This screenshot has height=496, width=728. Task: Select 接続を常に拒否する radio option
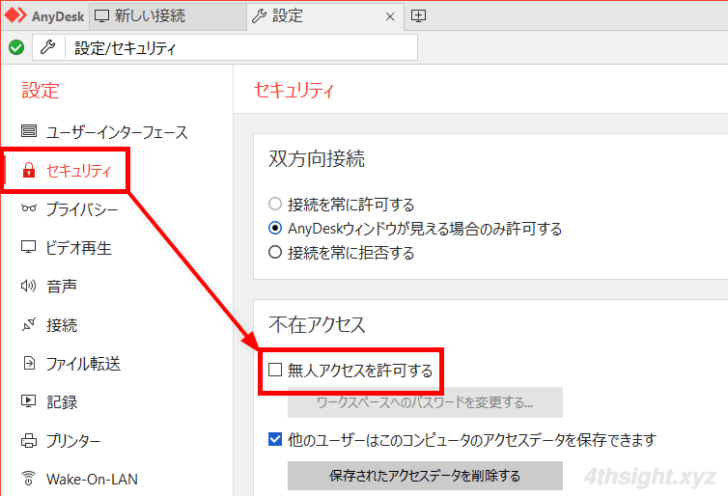point(275,252)
